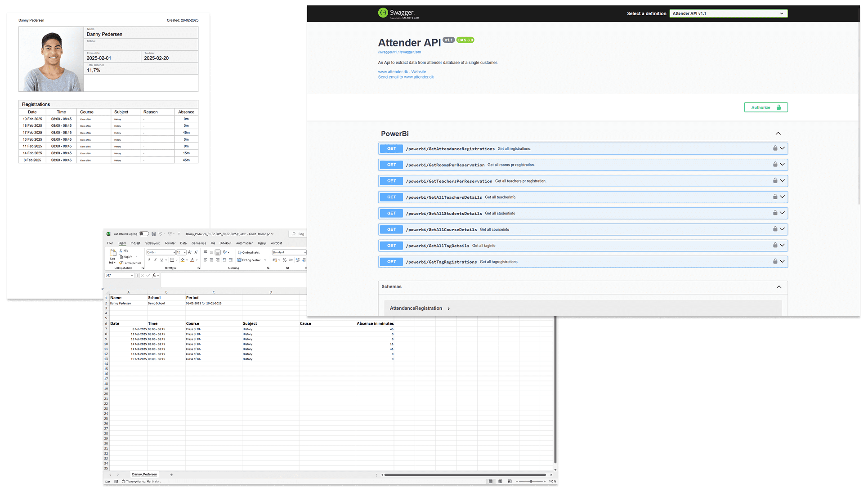The image size is (868, 492).
Task: Open the www.attender.dk - Website link
Action: click(x=402, y=72)
